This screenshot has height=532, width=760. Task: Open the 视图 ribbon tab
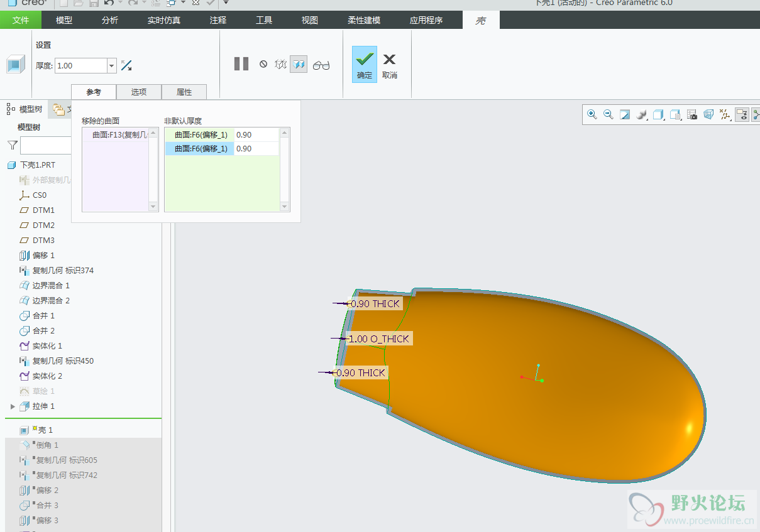pyautogui.click(x=310, y=20)
